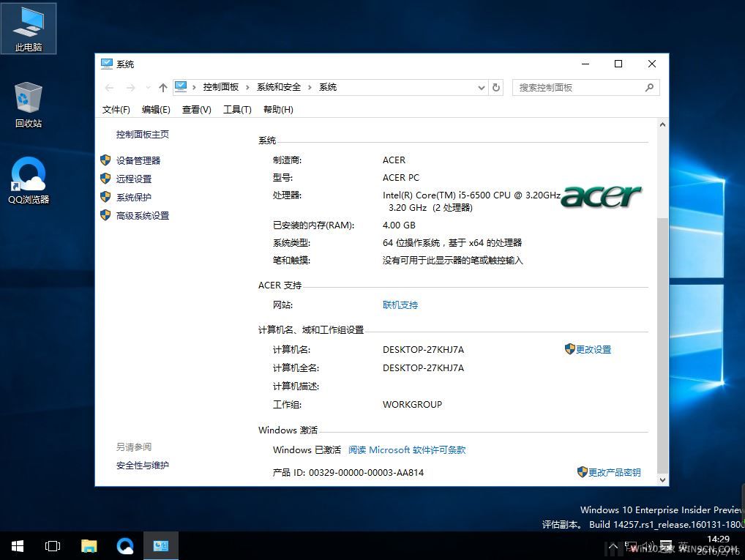Click 更改设置 next to computer name
Viewport: 745px width, 560px height.
click(x=593, y=350)
